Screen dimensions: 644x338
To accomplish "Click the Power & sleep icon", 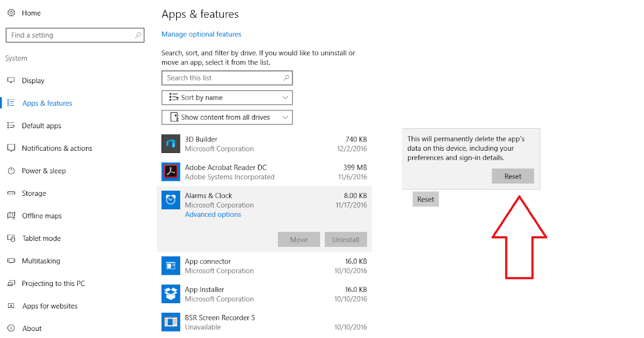I will 11,171.
